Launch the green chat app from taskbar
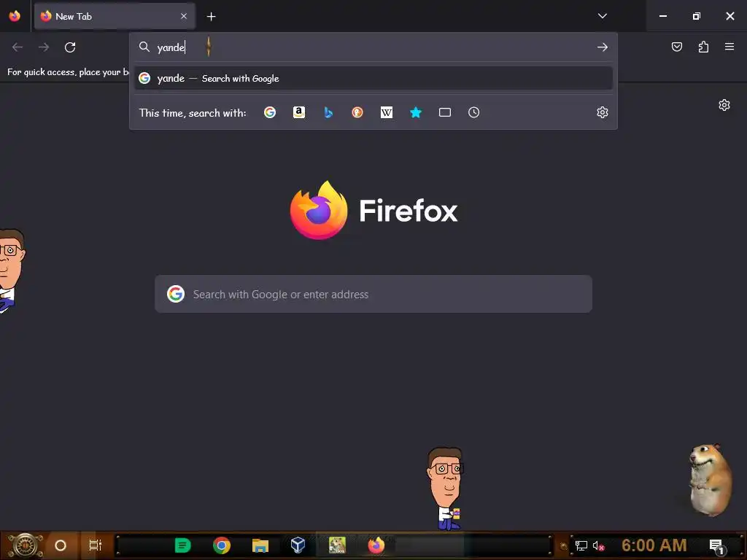747x560 pixels. [183, 545]
